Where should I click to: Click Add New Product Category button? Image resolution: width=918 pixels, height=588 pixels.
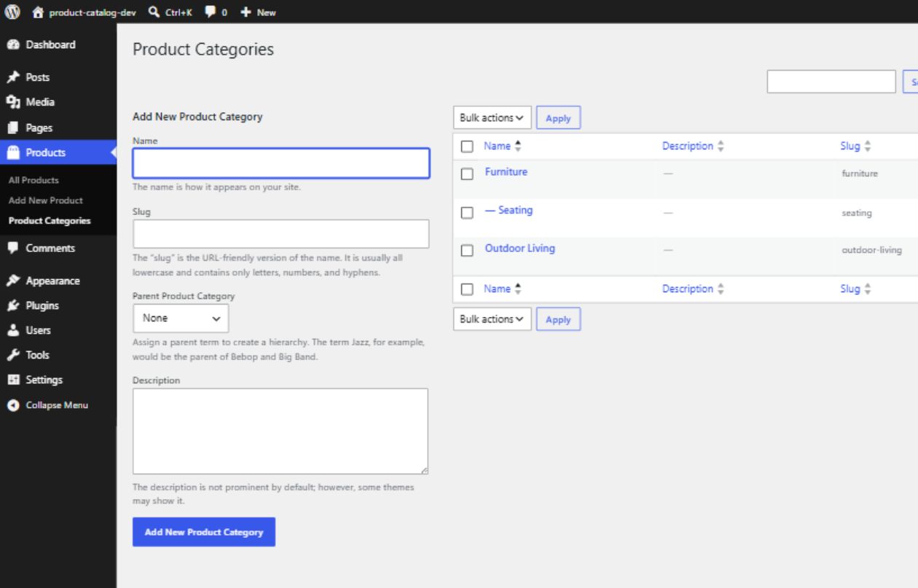pyautogui.click(x=204, y=532)
